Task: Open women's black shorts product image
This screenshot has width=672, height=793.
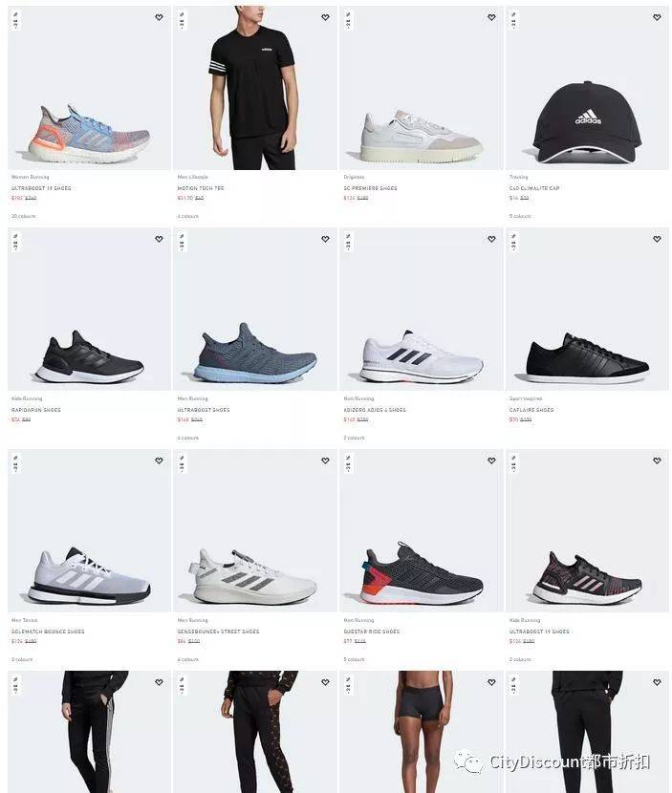Action: point(422,732)
